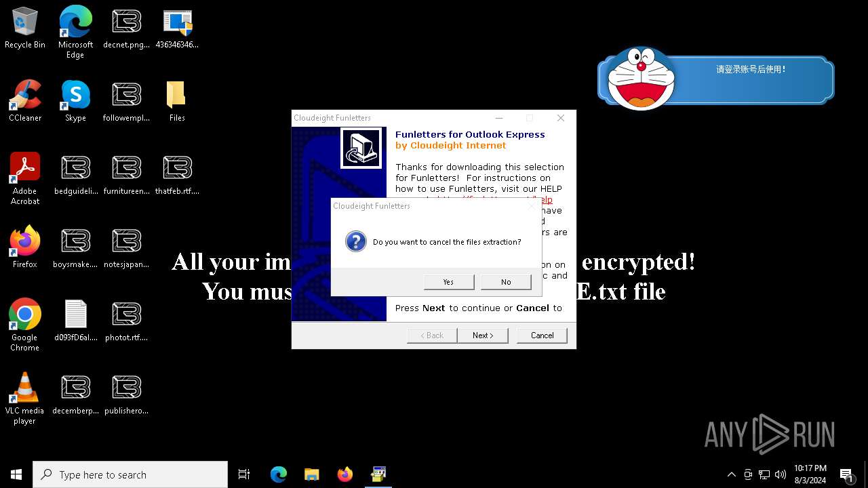This screenshot has height=488, width=868.
Task: Open the network status tray icon
Action: click(x=764, y=474)
